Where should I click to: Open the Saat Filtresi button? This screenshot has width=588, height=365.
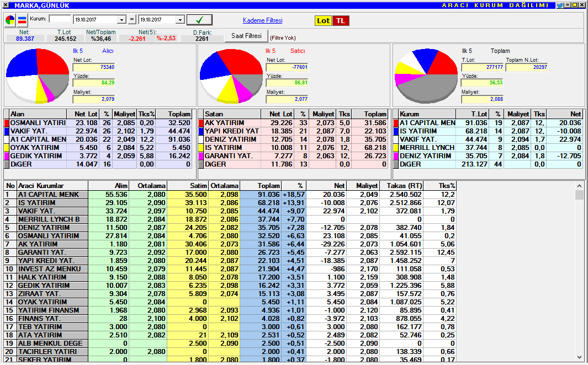point(246,36)
